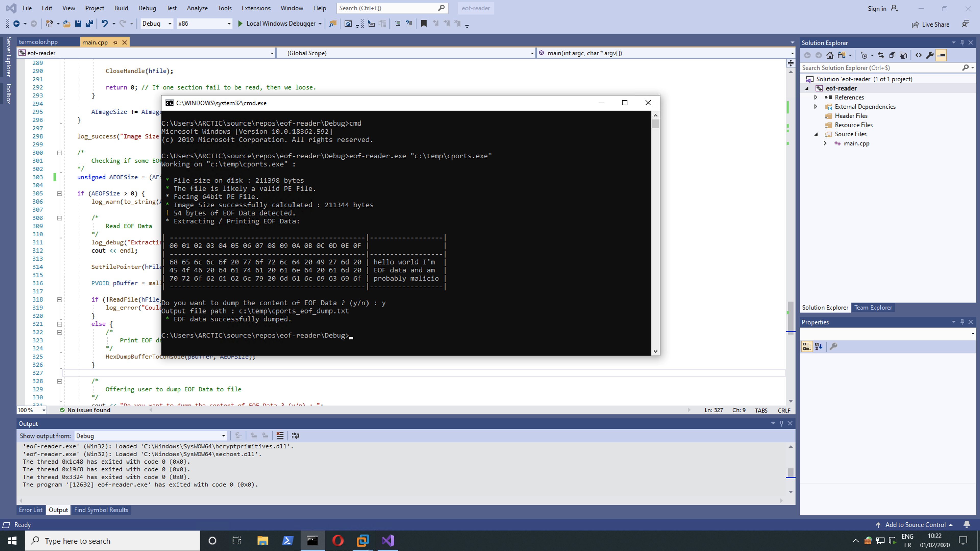Click Clear All icon in Output panel
This screenshot has width=980, height=551.
tap(280, 436)
